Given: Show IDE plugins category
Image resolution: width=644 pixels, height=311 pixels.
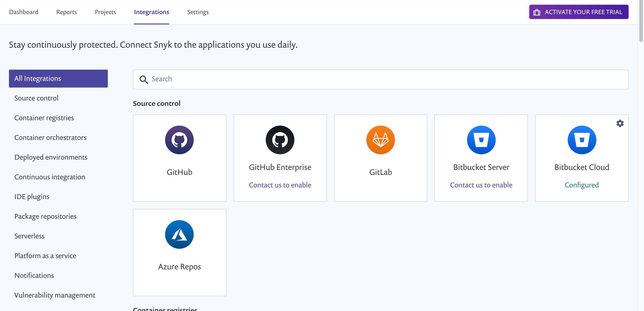Looking at the screenshot, I should [x=32, y=197].
